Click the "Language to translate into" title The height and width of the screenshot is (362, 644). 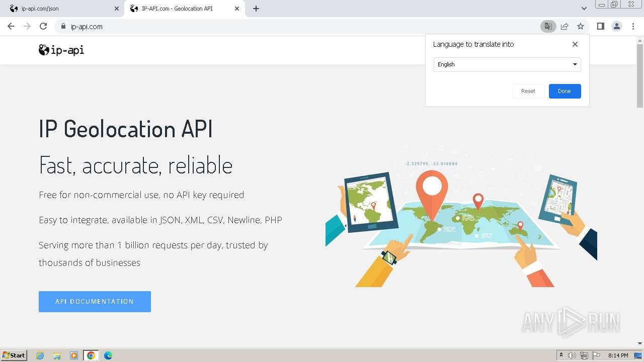pyautogui.click(x=473, y=44)
